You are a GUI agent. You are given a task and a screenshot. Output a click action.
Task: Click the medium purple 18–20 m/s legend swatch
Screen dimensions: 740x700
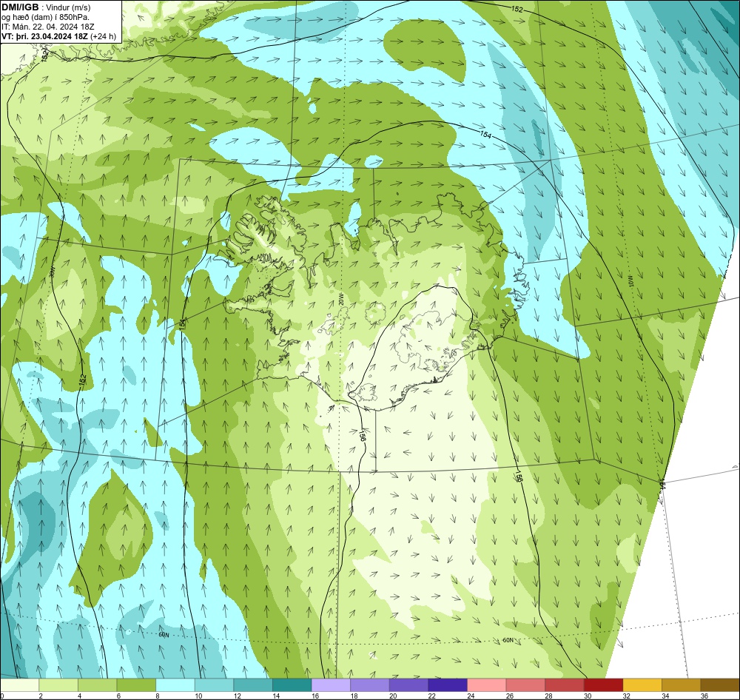pyautogui.click(x=370, y=685)
